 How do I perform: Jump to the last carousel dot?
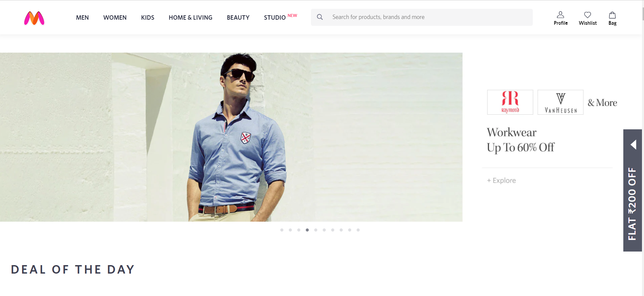(x=358, y=230)
